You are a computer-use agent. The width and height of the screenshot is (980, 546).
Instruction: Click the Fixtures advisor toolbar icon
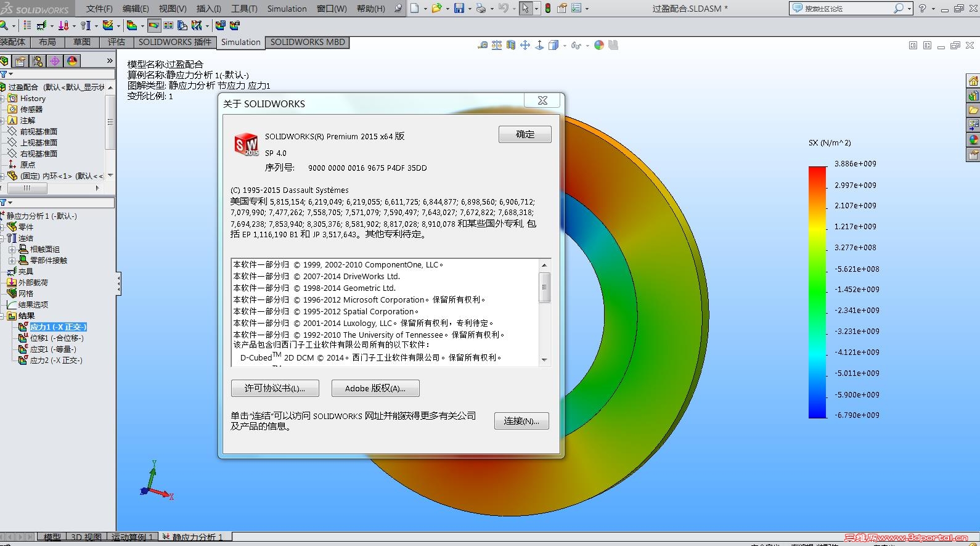[41, 25]
